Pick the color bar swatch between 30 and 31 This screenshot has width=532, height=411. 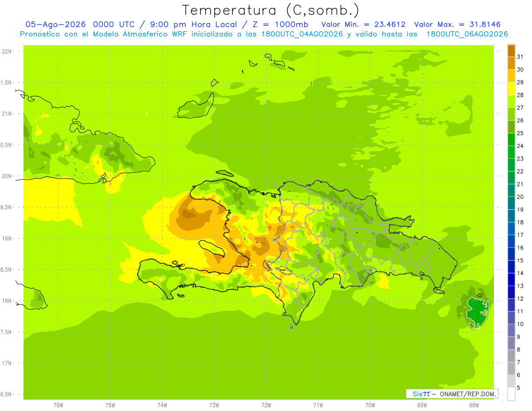[511, 63]
